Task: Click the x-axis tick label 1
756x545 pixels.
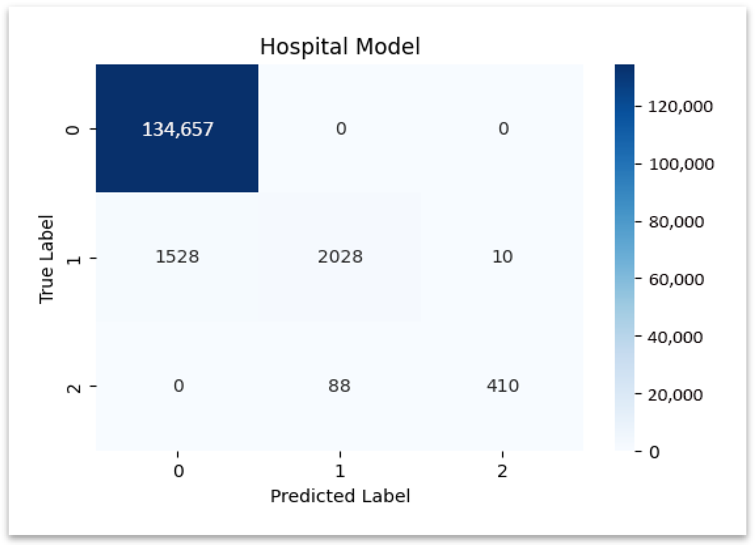Action: (340, 471)
